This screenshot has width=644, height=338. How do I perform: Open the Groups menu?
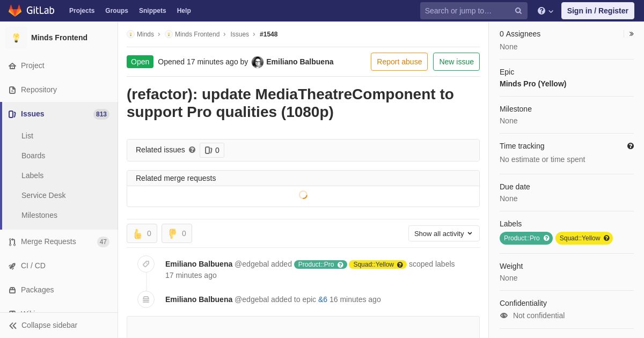point(116,11)
